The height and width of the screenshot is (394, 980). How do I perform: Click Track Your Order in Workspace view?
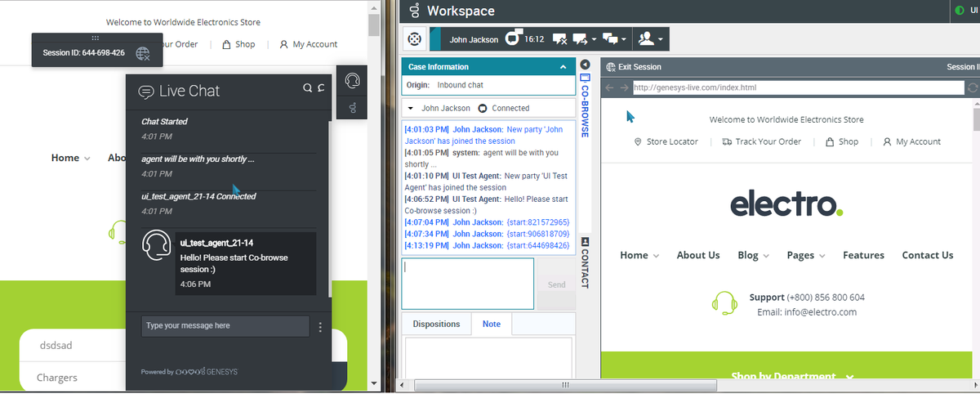point(762,141)
